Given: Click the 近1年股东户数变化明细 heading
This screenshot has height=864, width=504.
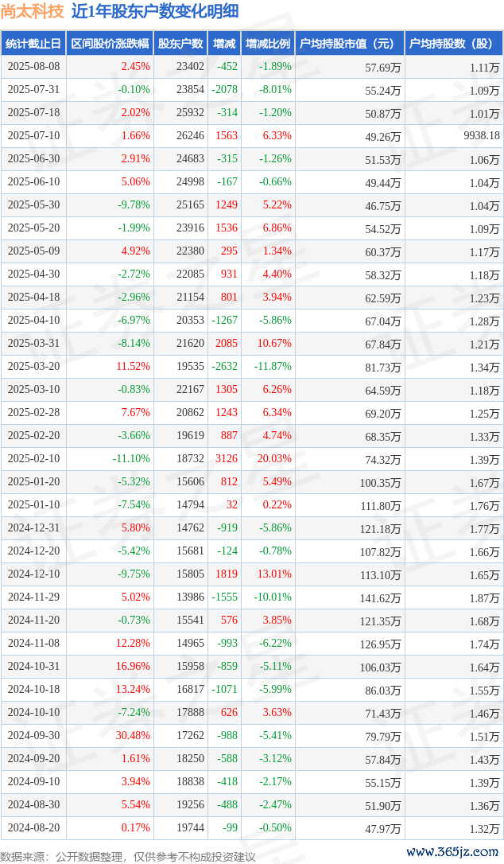Looking at the screenshot, I should tap(155, 11).
